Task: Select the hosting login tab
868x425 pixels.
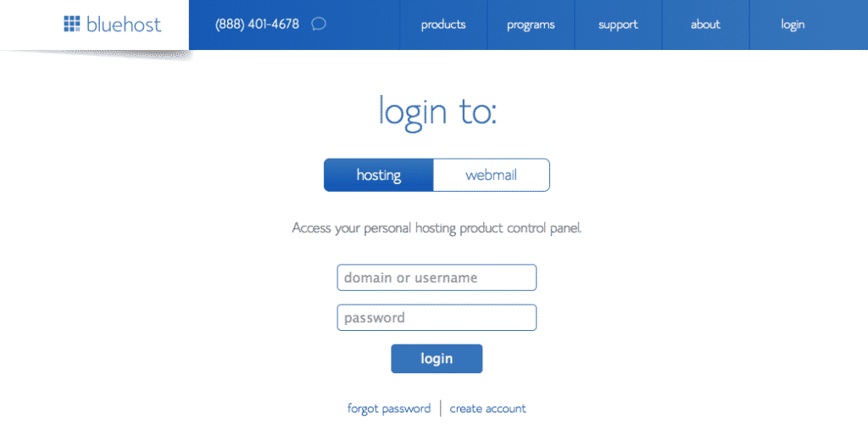Action: click(378, 176)
